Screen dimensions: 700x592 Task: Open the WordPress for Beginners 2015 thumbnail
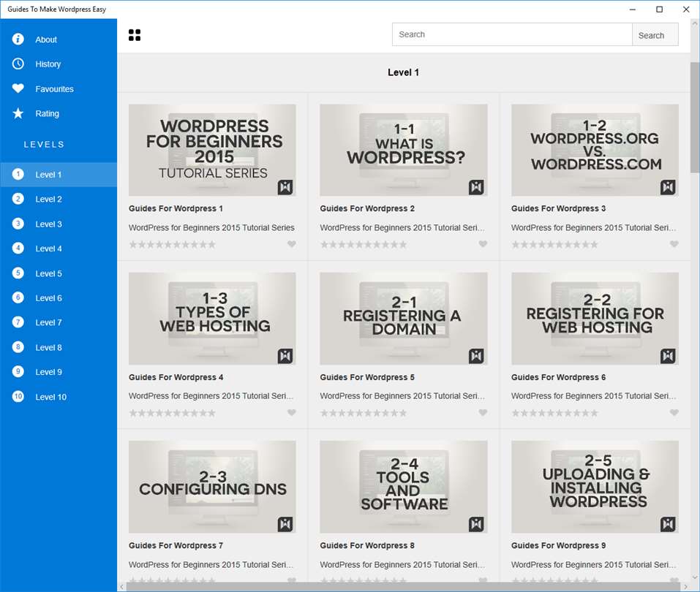(212, 150)
